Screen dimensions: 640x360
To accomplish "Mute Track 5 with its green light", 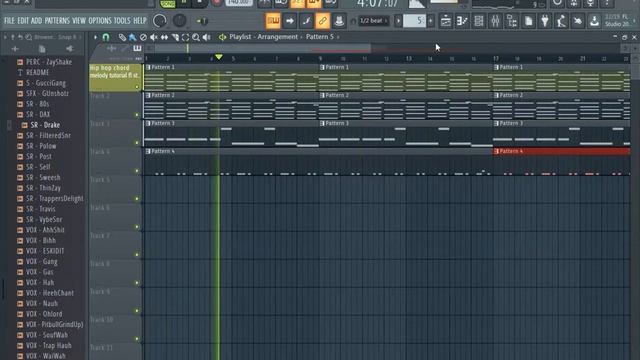I will point(137,199).
